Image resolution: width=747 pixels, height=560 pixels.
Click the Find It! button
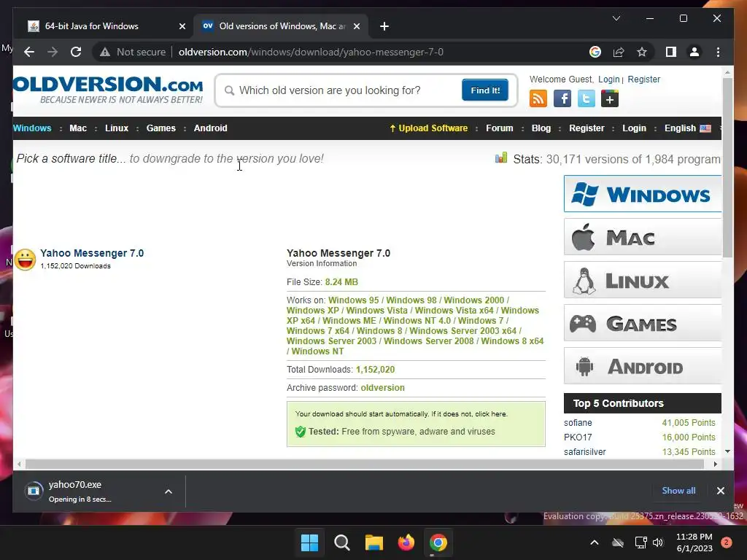[x=485, y=90]
